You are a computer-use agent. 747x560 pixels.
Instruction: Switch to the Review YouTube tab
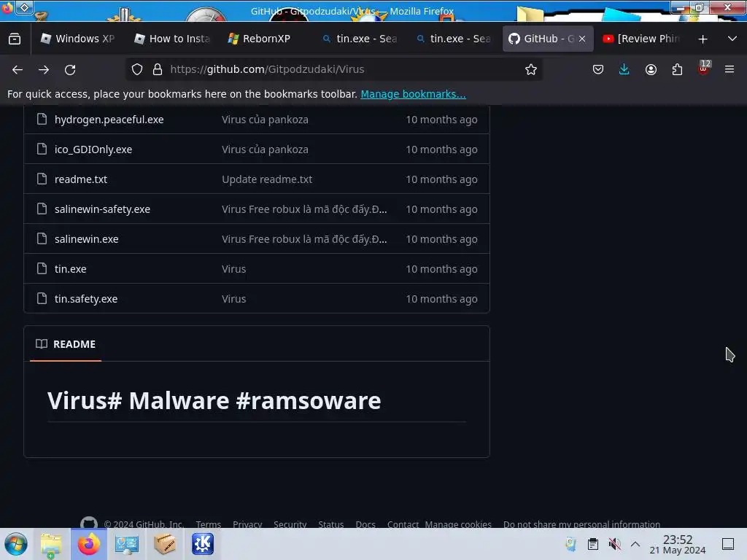coord(640,39)
